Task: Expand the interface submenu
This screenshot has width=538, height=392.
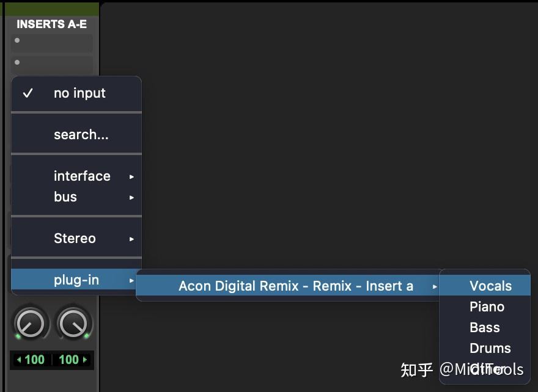Action: tap(82, 176)
